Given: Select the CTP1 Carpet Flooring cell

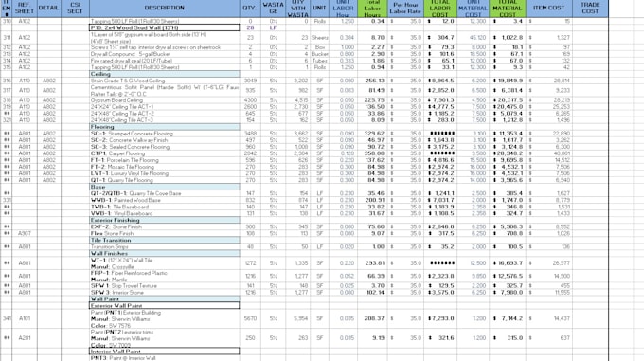Looking at the screenshot, I should click(164, 153).
